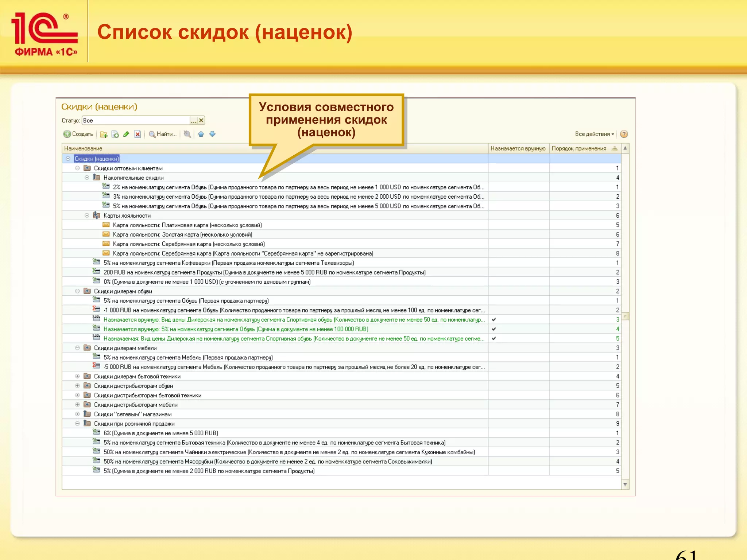747x560 pixels.
Task: Select 5% на номенклатуру сегмента Кофеварки row
Action: coord(342,263)
